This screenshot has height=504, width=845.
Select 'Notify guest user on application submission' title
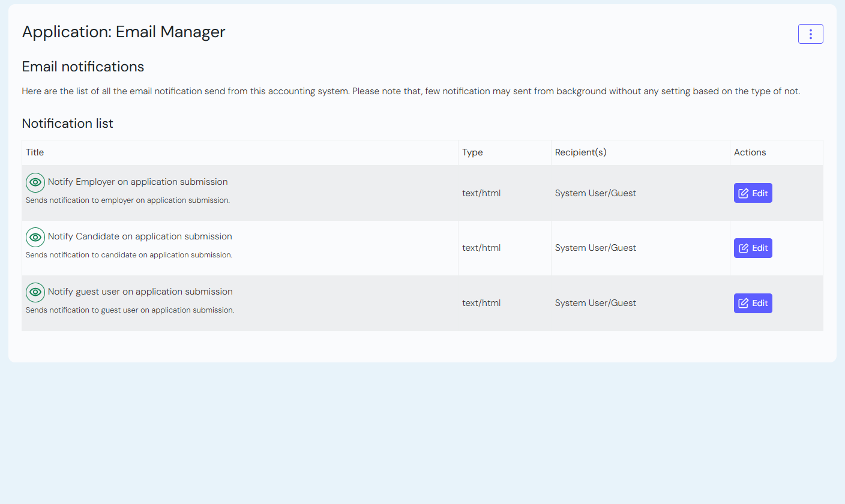click(x=140, y=292)
